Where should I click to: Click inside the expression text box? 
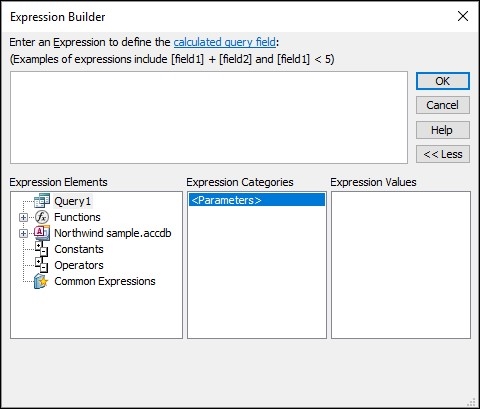[209, 117]
